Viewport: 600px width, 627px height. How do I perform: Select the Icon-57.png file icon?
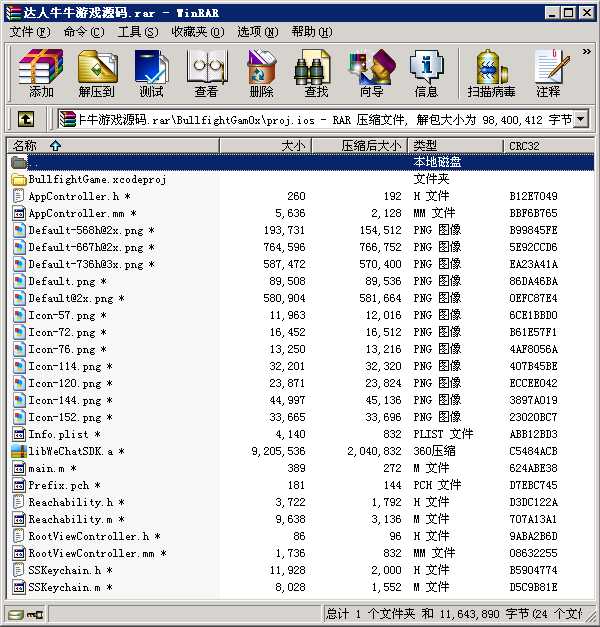[x=18, y=315]
